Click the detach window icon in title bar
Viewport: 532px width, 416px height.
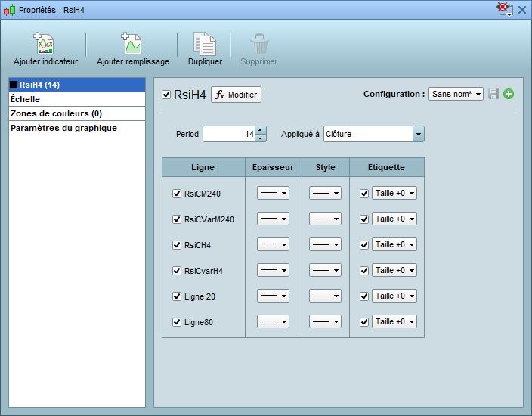tap(505, 9)
